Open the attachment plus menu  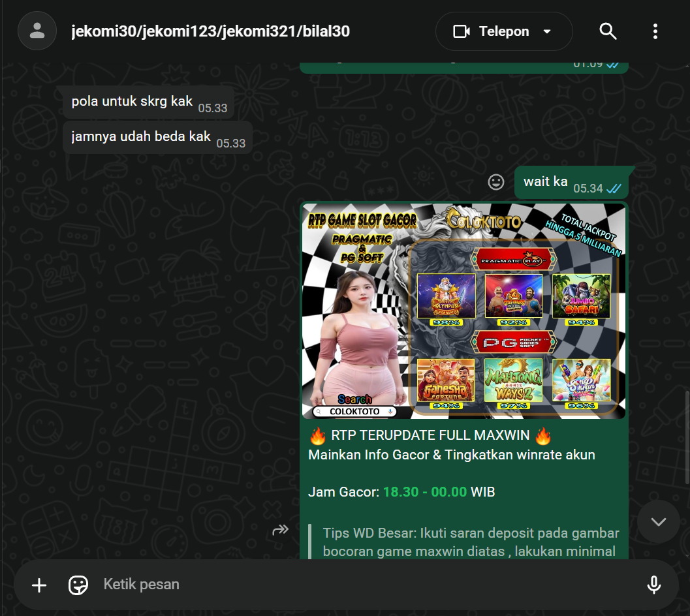coord(39,585)
